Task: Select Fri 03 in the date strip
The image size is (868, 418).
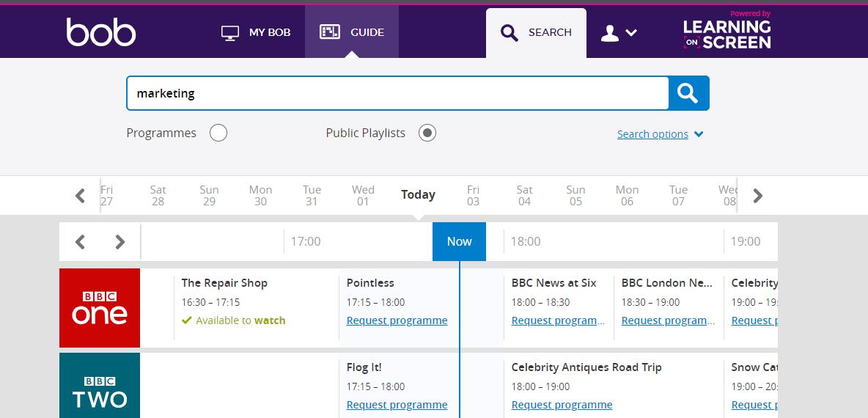Action: 473,196
